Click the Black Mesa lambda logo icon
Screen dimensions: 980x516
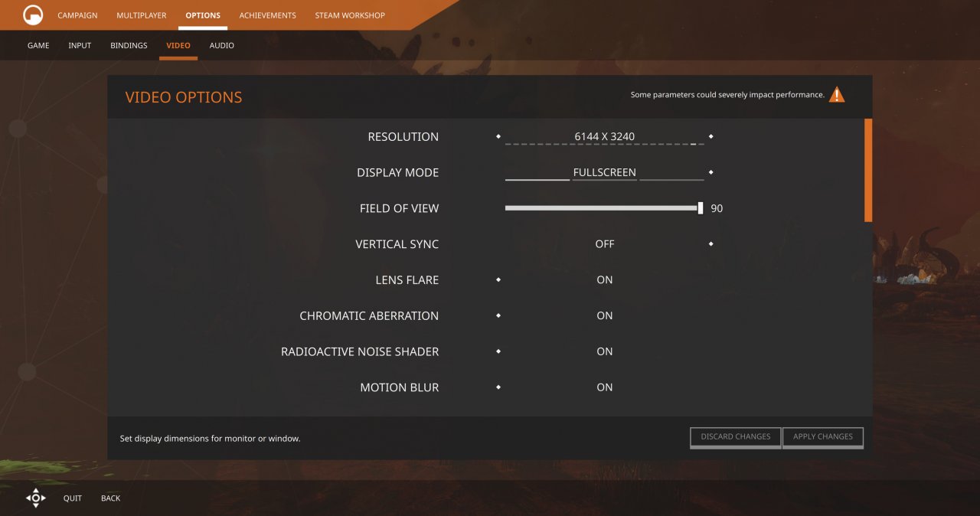tap(33, 15)
